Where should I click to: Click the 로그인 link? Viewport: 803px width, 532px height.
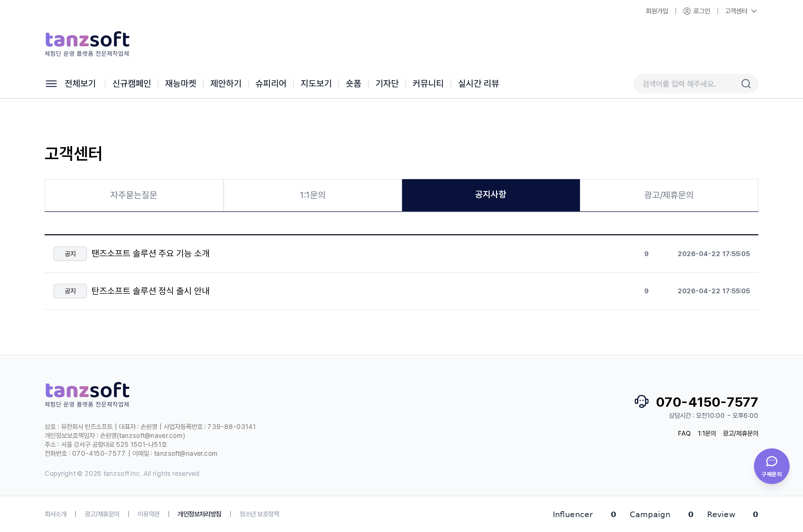pyautogui.click(x=702, y=11)
